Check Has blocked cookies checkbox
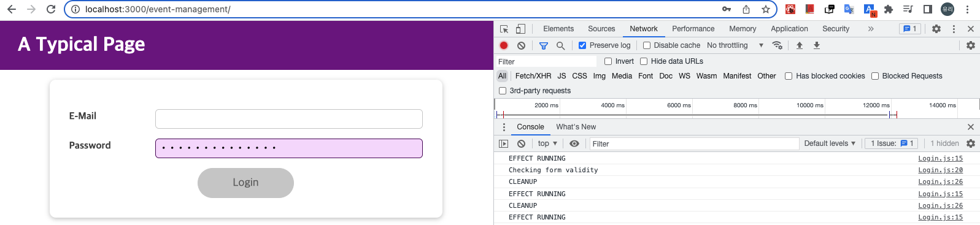This screenshot has height=225, width=980. point(789,76)
